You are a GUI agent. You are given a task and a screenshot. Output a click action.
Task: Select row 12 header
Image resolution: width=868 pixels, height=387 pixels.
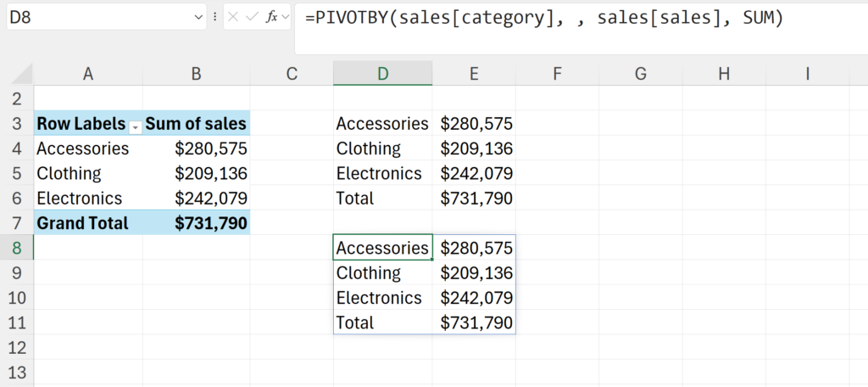tap(17, 348)
